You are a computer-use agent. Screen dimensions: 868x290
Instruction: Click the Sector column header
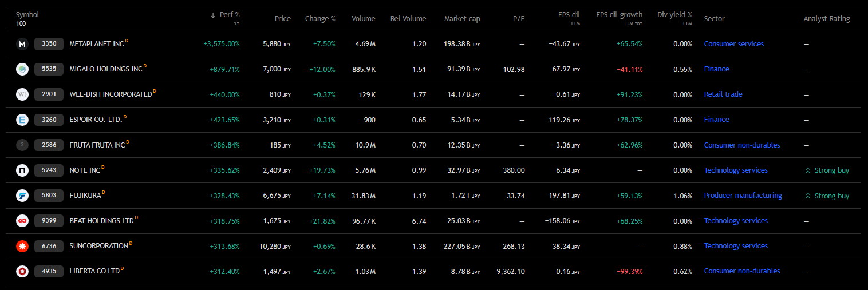[714, 19]
